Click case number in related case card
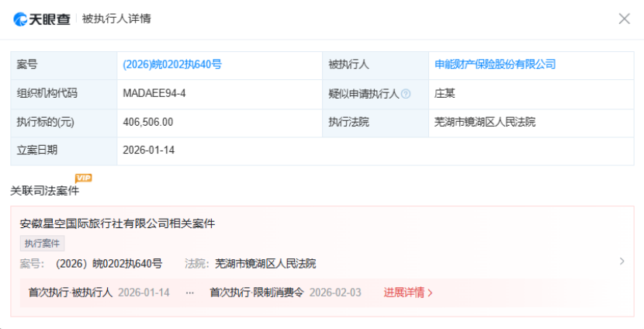Image resolution: width=644 pixels, height=329 pixels. tap(109, 263)
